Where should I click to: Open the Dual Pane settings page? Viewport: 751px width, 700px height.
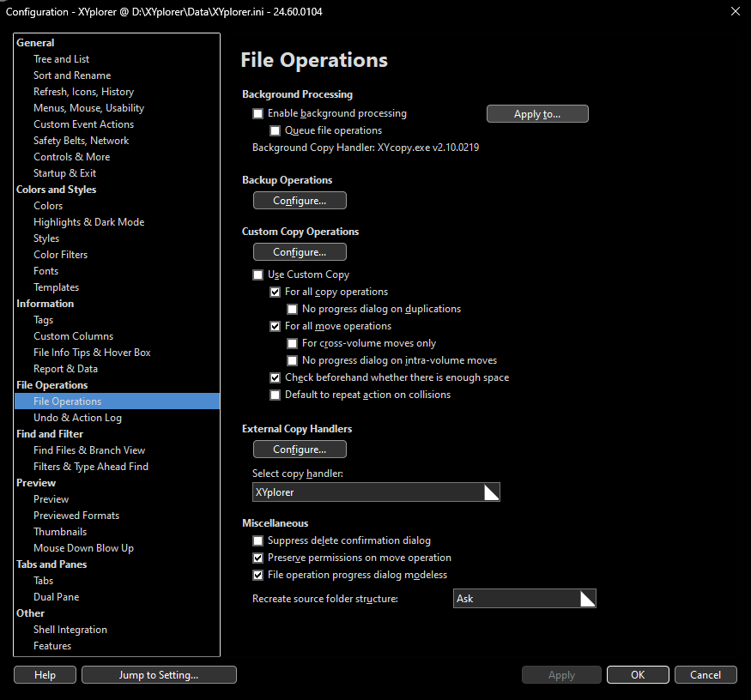pyautogui.click(x=56, y=596)
